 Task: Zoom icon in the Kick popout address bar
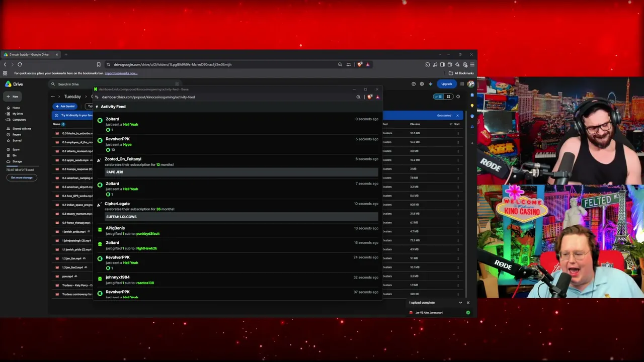[358, 97]
